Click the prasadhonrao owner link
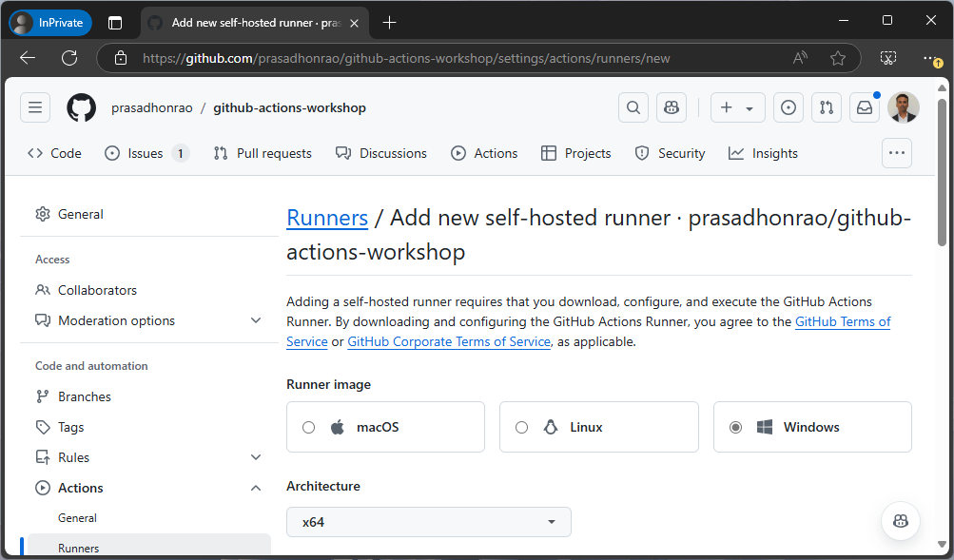The image size is (954, 560). point(151,107)
